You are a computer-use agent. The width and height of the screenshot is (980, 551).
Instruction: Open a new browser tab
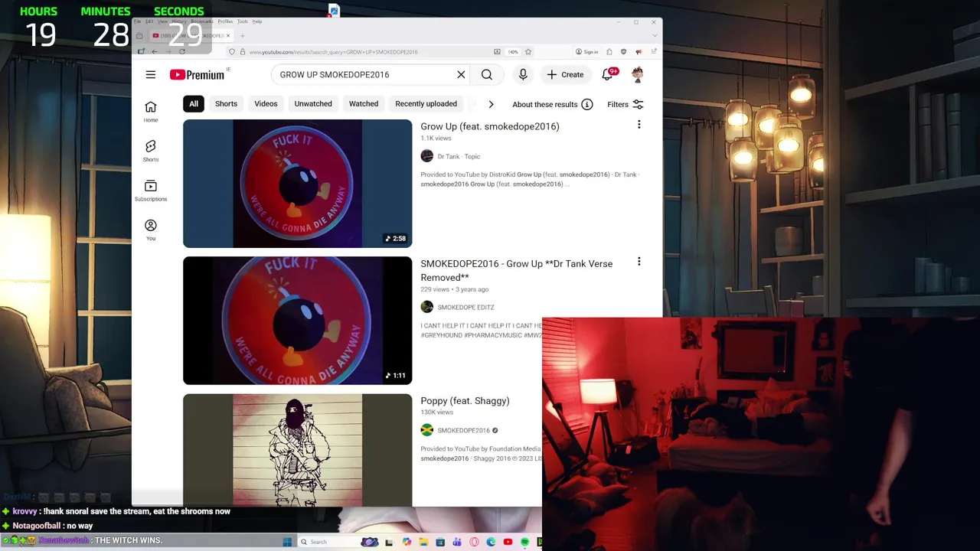coord(242,35)
